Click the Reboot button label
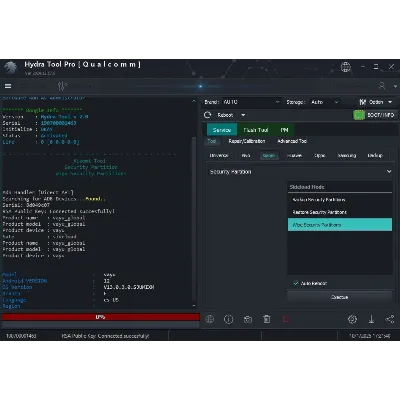 click(x=225, y=115)
